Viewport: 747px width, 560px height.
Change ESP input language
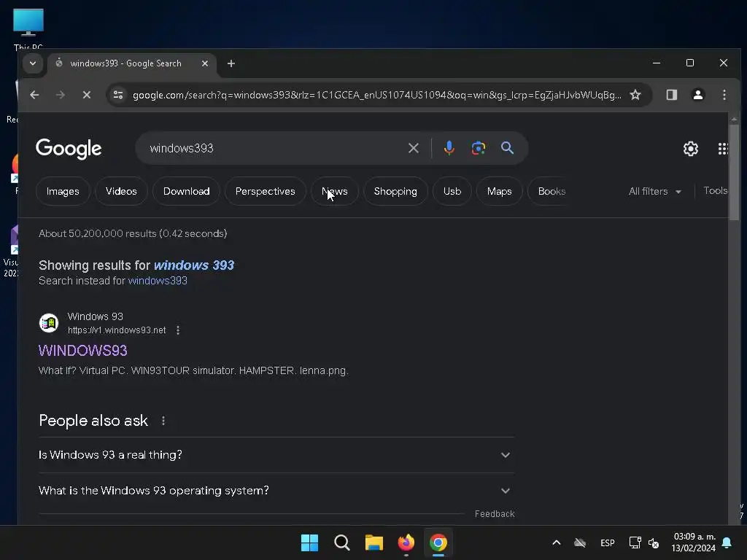click(x=608, y=542)
